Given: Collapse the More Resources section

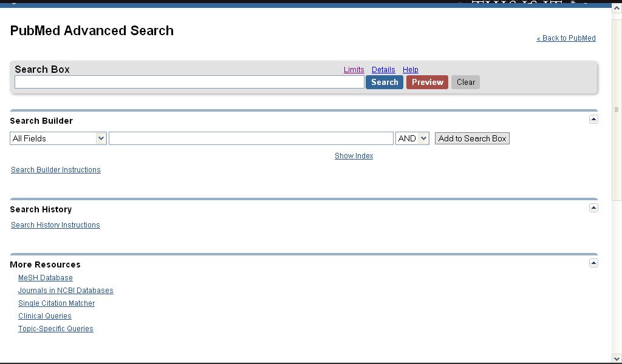Looking at the screenshot, I should [x=593, y=263].
